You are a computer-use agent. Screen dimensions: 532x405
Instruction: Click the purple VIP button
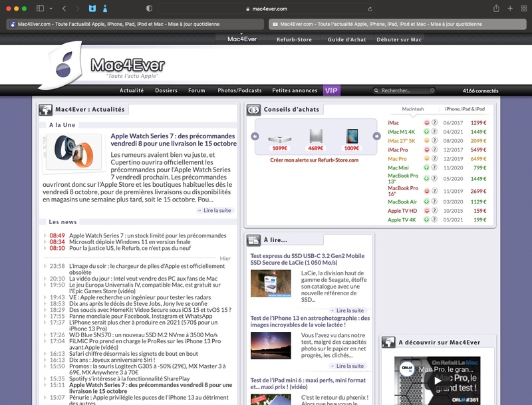pyautogui.click(x=331, y=90)
